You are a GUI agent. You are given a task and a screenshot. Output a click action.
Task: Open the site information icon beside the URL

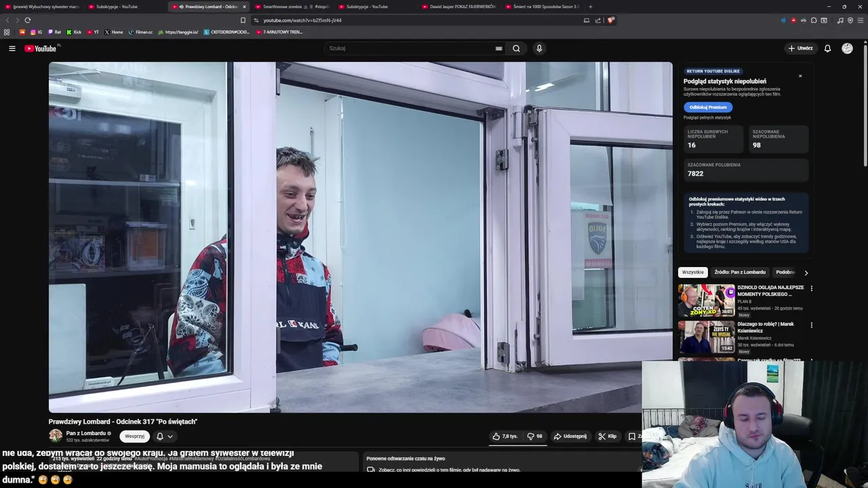click(x=256, y=20)
